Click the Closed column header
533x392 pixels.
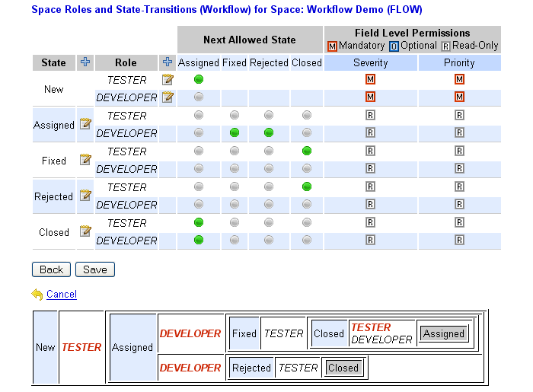click(x=307, y=63)
